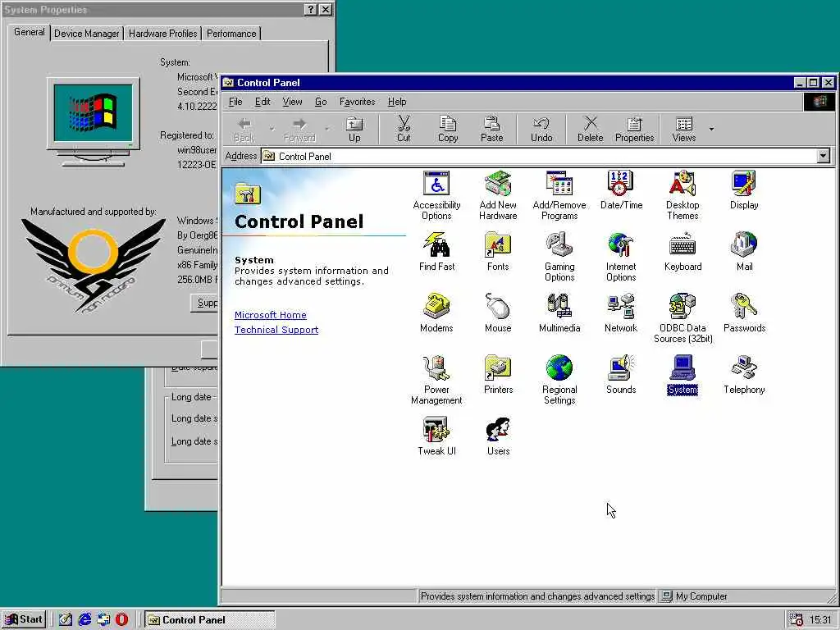The width and height of the screenshot is (840, 630).
Task: Click the Control Panel taskbar button
Action: click(x=209, y=619)
